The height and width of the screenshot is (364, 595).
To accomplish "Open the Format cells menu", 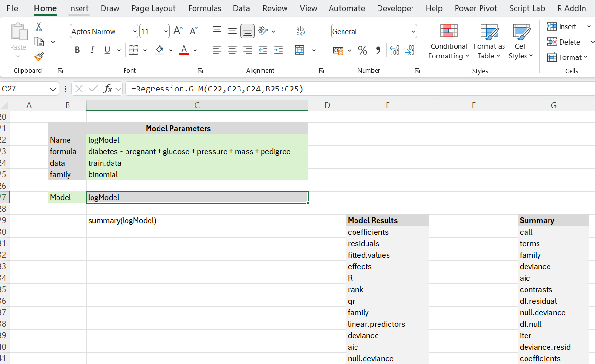I will coord(567,57).
